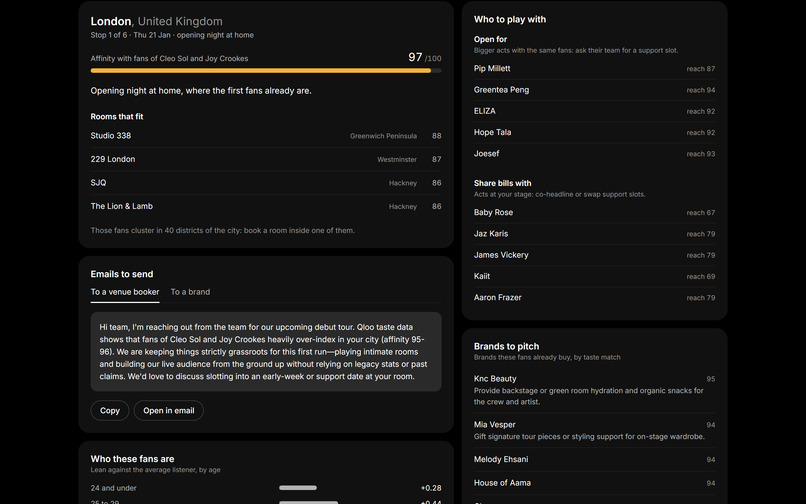Switch to the To a venue booker tab
This screenshot has height=504, width=806.
click(x=125, y=292)
